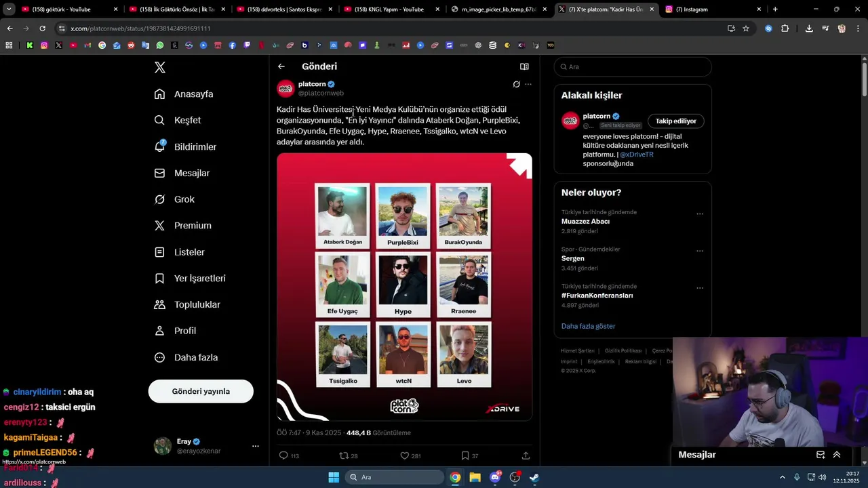The width and height of the screenshot is (868, 488).
Task: Open Hizmet Şartları footer link
Action: [x=577, y=350]
